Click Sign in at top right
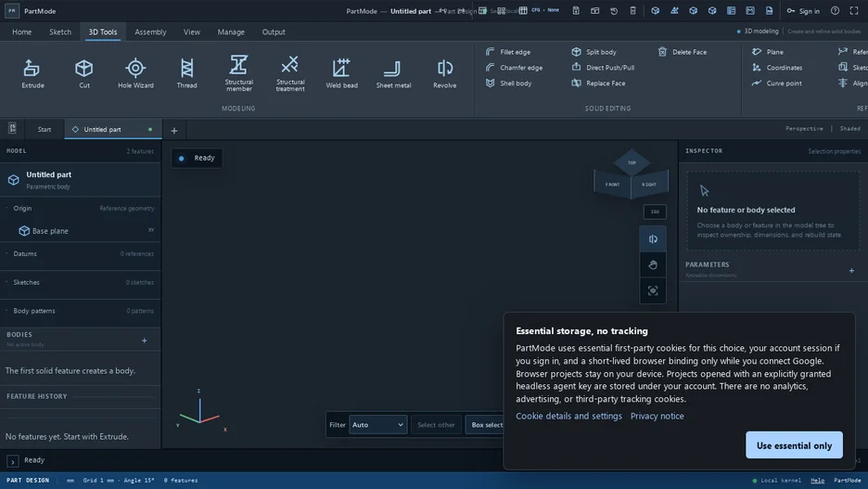The height and width of the screenshot is (489, 868). (x=803, y=11)
